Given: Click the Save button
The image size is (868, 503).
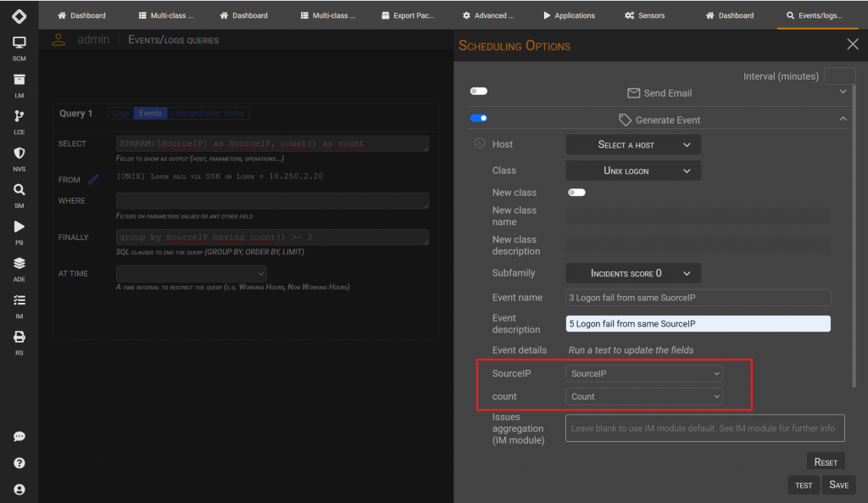Looking at the screenshot, I should pos(838,484).
